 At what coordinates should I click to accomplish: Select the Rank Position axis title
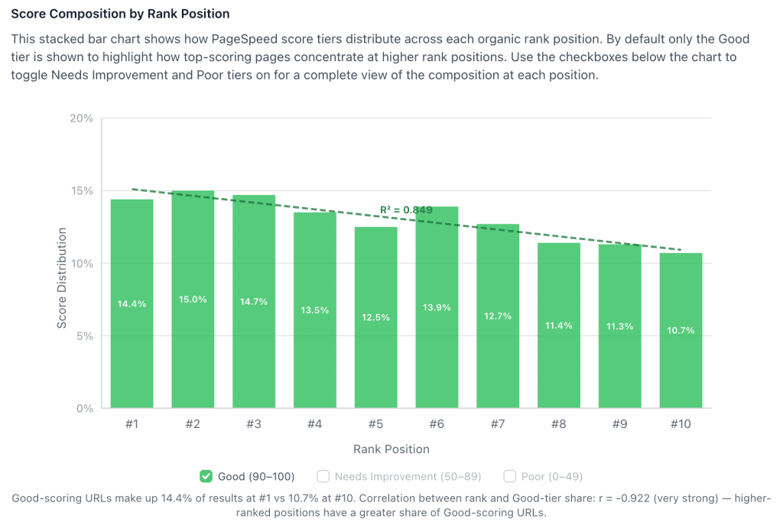391,449
